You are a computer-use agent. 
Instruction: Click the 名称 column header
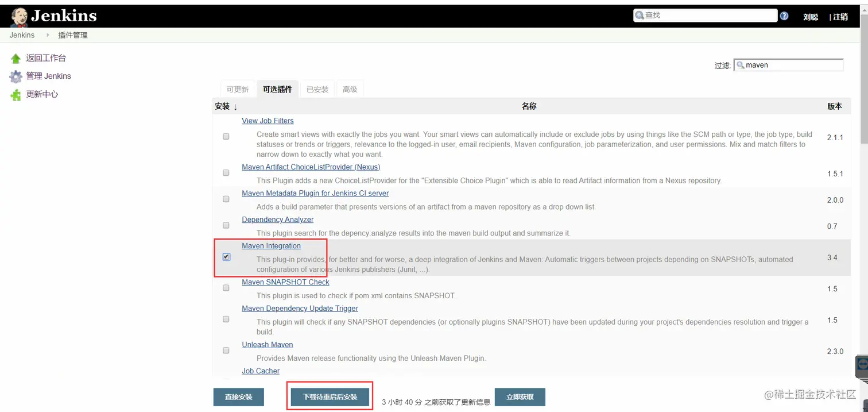click(529, 106)
